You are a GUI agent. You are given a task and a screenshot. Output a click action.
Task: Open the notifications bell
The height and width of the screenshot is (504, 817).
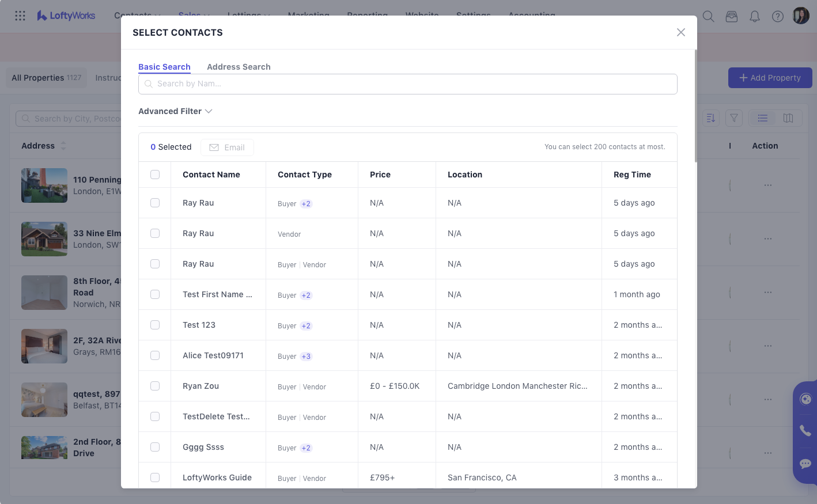[x=754, y=16]
